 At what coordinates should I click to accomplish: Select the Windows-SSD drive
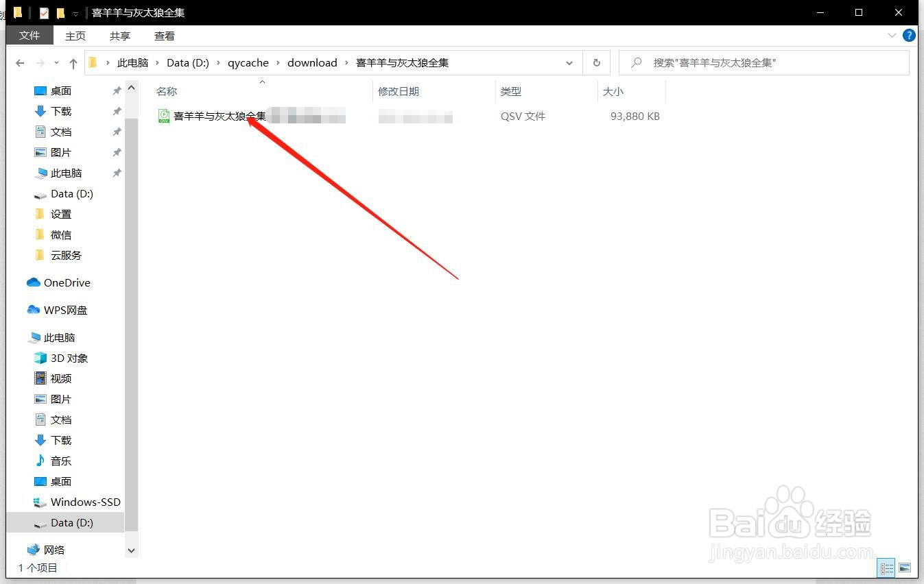(x=85, y=502)
